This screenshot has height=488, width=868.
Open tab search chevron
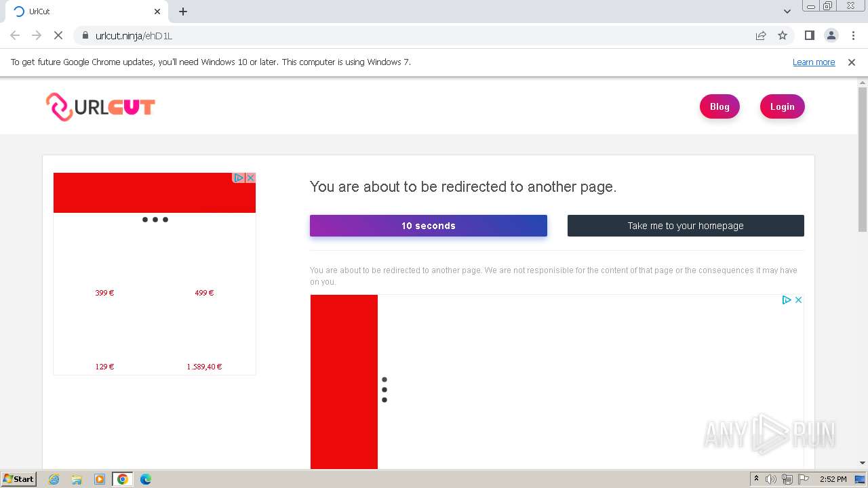tap(787, 12)
